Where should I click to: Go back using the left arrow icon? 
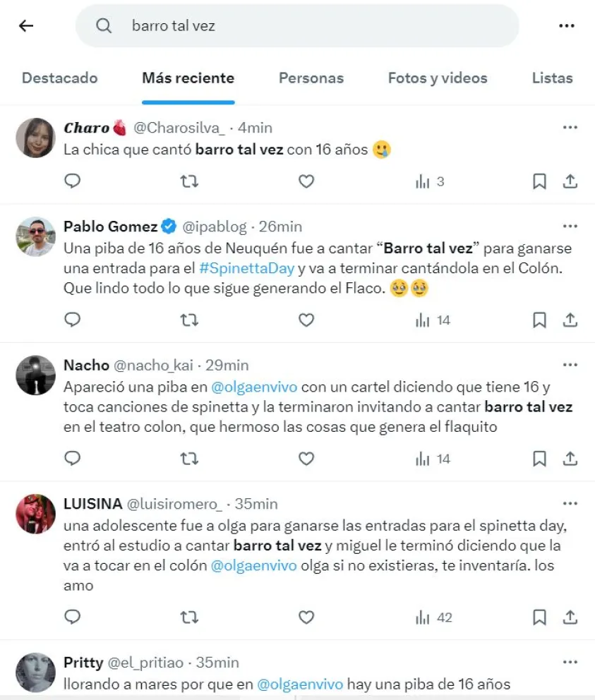click(x=26, y=26)
